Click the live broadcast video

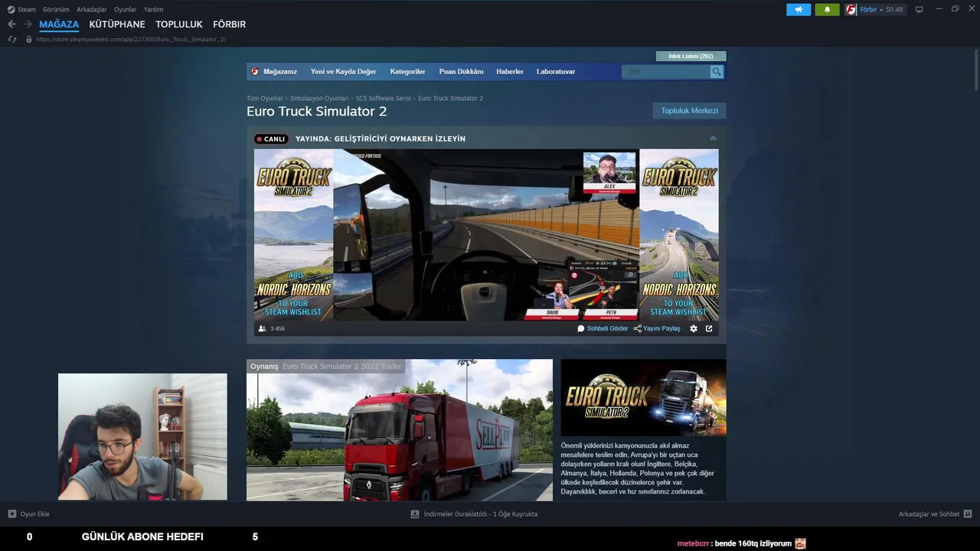pos(486,234)
